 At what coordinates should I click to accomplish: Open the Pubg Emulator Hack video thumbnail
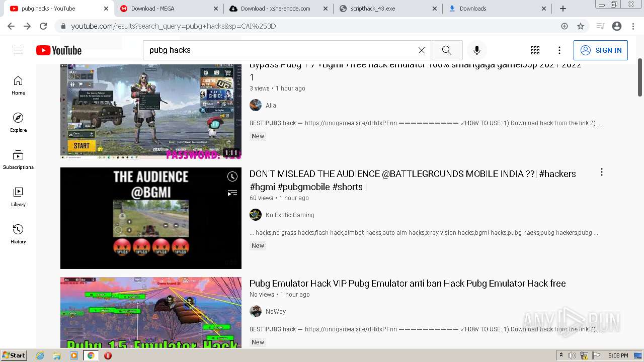151,313
